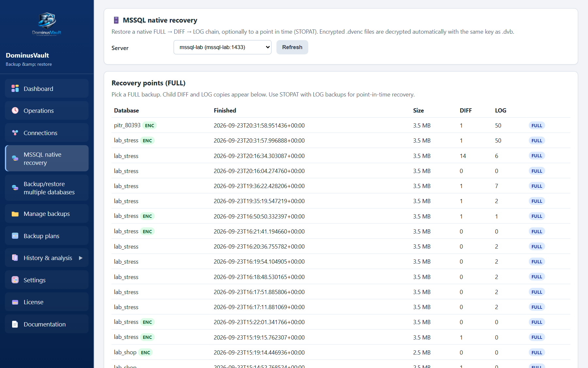This screenshot has width=588, height=368.
Task: Click the Connections nodes icon
Action: (x=15, y=132)
